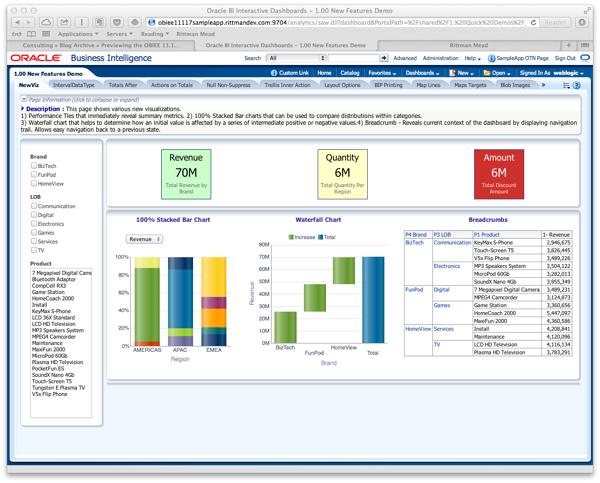Show more dashboard tabs chevron
The image size is (600, 483).
click(543, 85)
